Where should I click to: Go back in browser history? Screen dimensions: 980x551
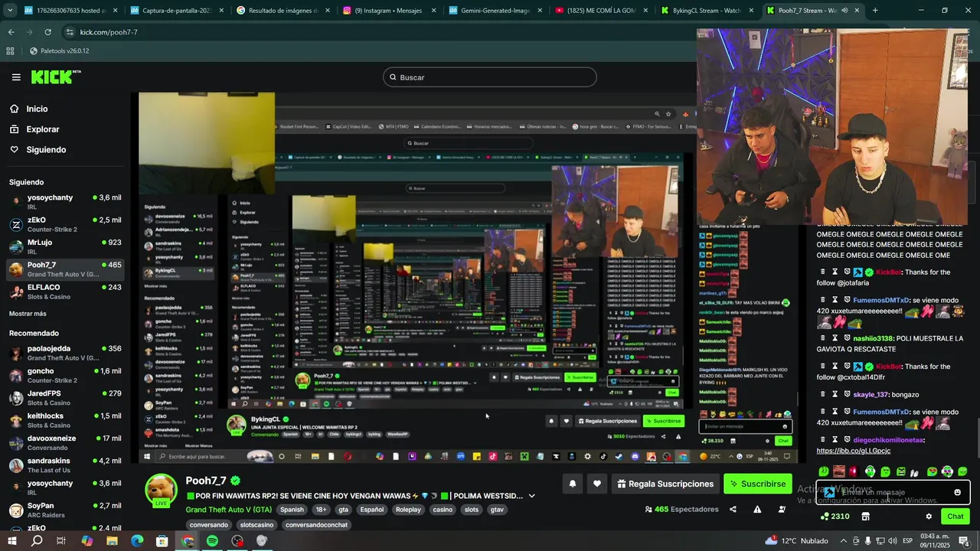tap(11, 32)
